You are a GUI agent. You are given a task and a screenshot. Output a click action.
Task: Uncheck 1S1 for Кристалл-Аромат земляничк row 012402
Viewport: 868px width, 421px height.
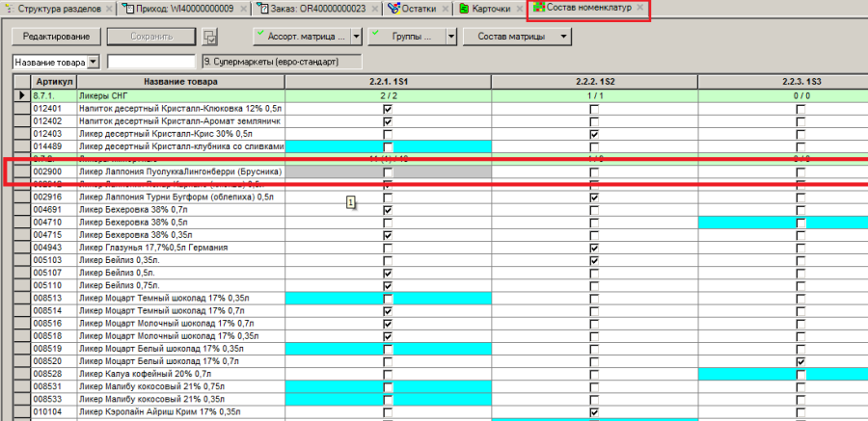[x=388, y=121]
